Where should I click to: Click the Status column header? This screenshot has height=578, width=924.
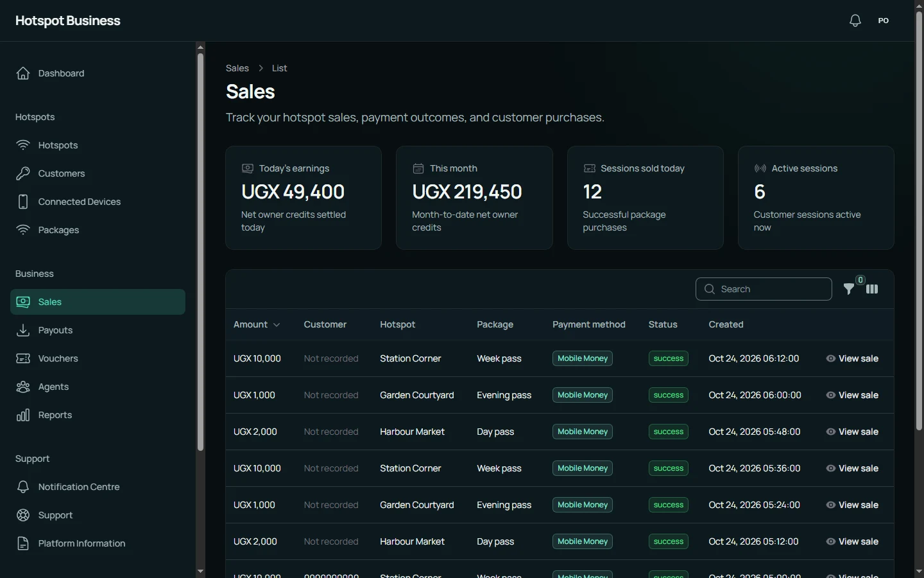pos(663,324)
